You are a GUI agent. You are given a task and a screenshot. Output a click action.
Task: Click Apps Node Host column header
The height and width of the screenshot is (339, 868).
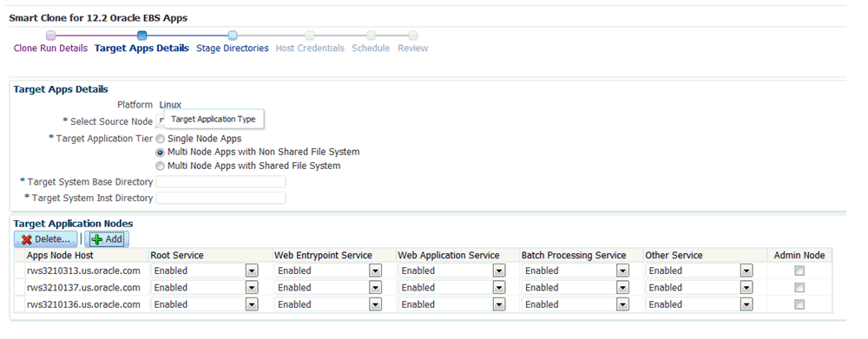60,256
